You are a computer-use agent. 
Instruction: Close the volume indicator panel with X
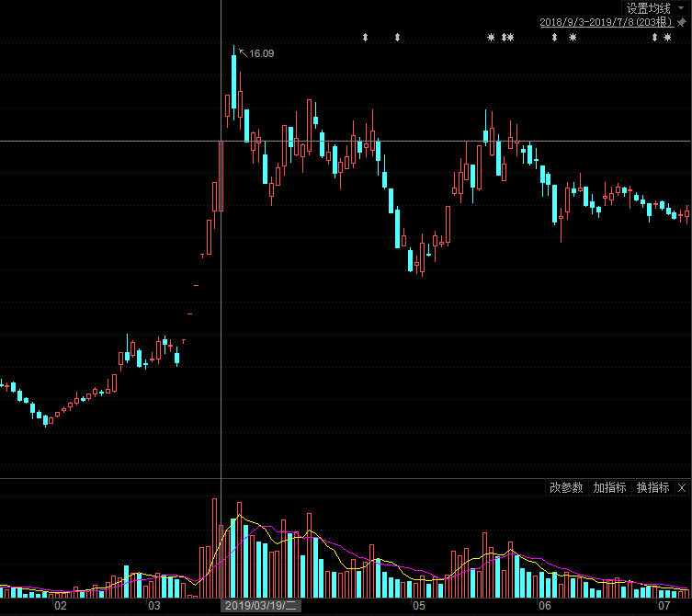pos(682,487)
